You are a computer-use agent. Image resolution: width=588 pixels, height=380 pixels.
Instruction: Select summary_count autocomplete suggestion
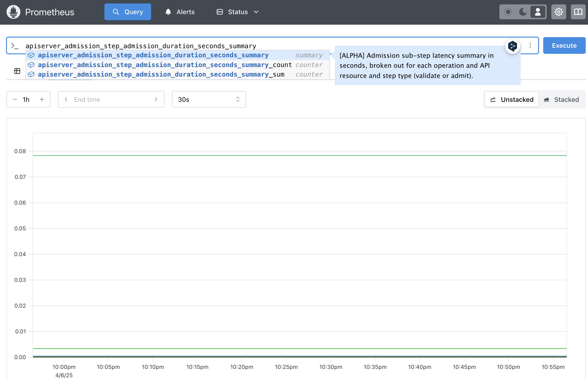click(x=165, y=65)
